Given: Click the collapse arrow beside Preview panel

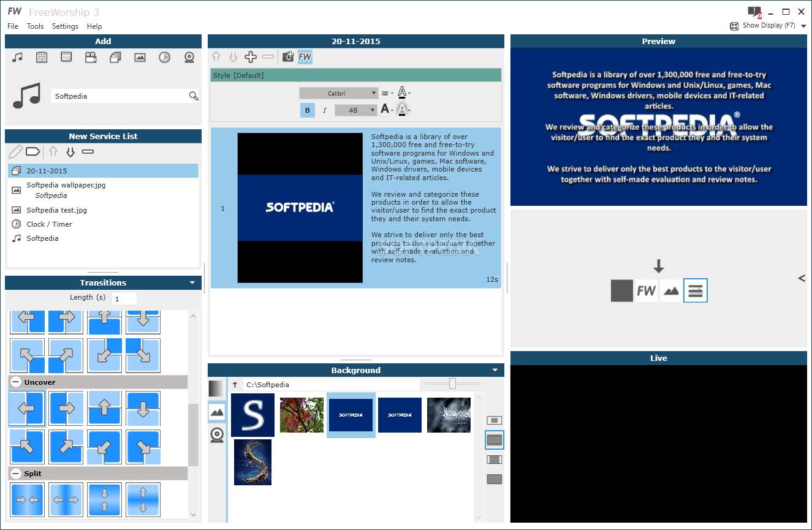Looking at the screenshot, I should coord(802,278).
